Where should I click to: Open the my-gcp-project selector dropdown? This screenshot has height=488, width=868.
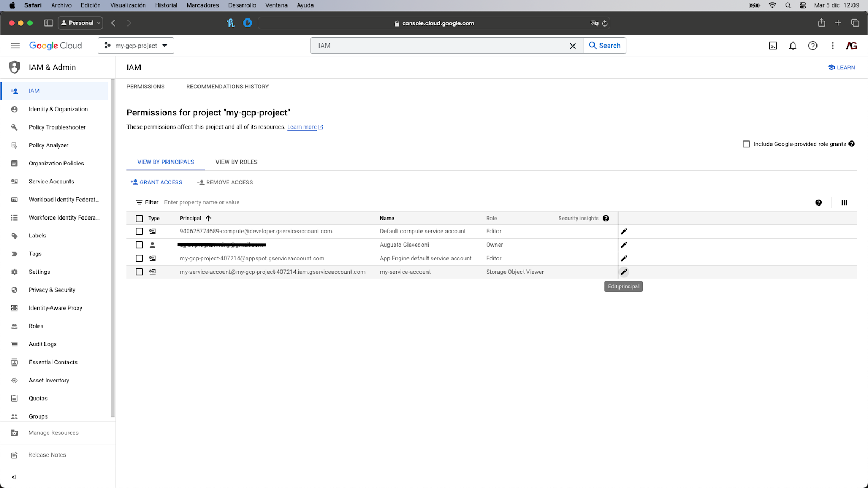point(136,46)
